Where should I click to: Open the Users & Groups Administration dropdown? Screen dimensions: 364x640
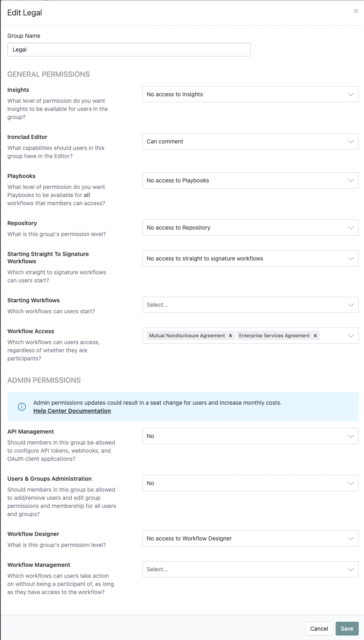coord(250,483)
